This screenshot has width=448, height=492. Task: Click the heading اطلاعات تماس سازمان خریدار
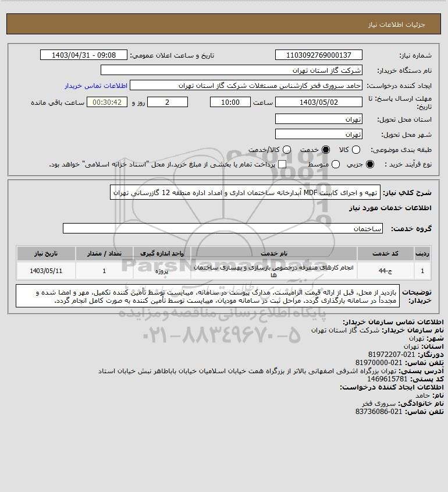tap(393, 322)
